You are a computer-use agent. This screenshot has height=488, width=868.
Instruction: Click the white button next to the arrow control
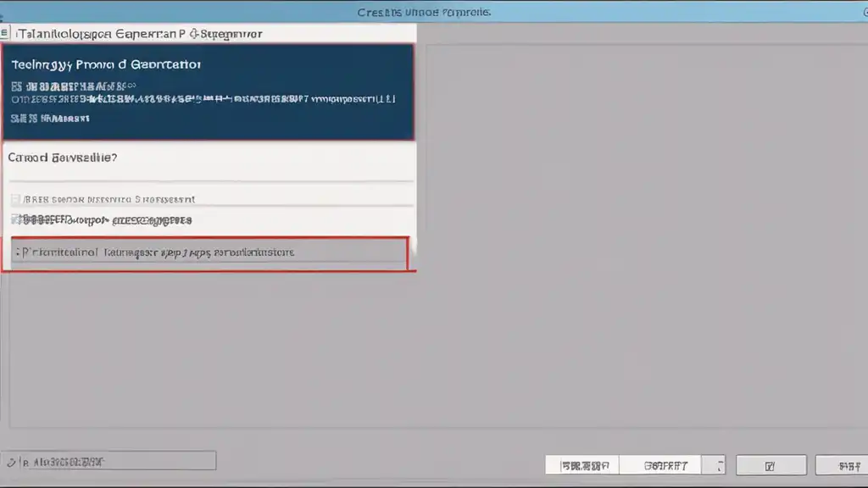pyautogui.click(x=661, y=465)
